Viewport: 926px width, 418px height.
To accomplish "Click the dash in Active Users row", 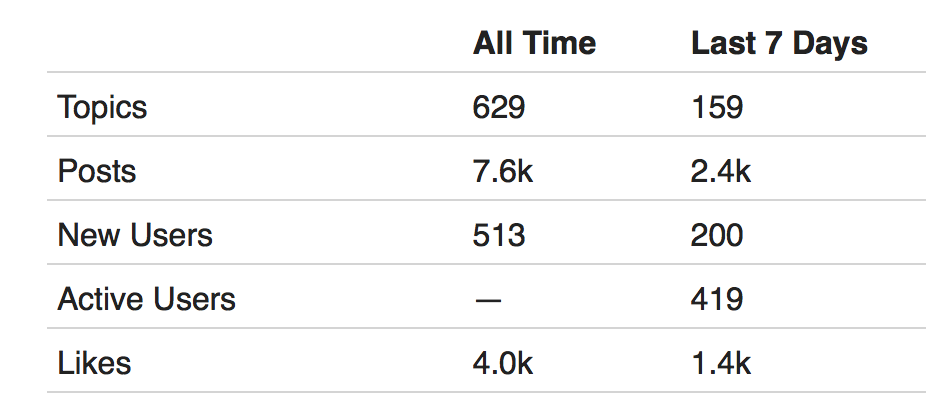I will (488, 301).
